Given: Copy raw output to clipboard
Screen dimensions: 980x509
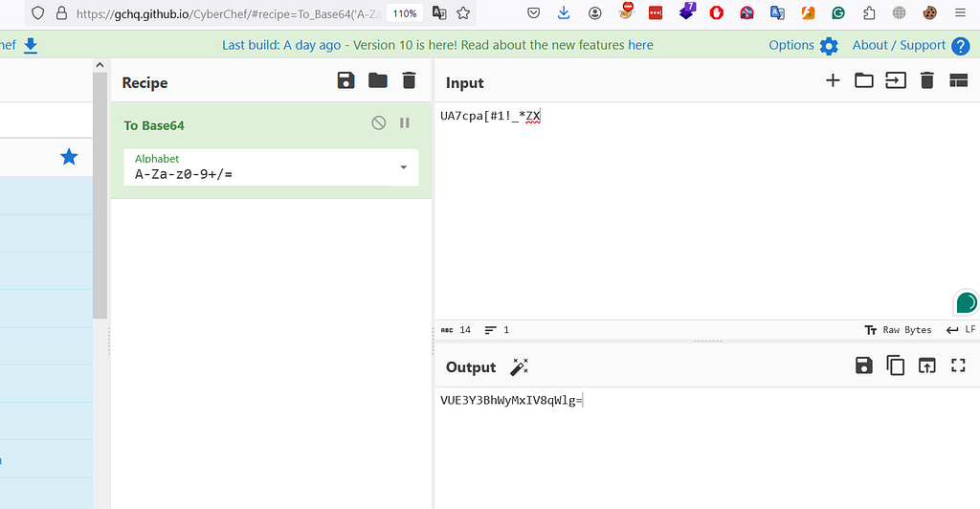Looking at the screenshot, I should tap(895, 365).
